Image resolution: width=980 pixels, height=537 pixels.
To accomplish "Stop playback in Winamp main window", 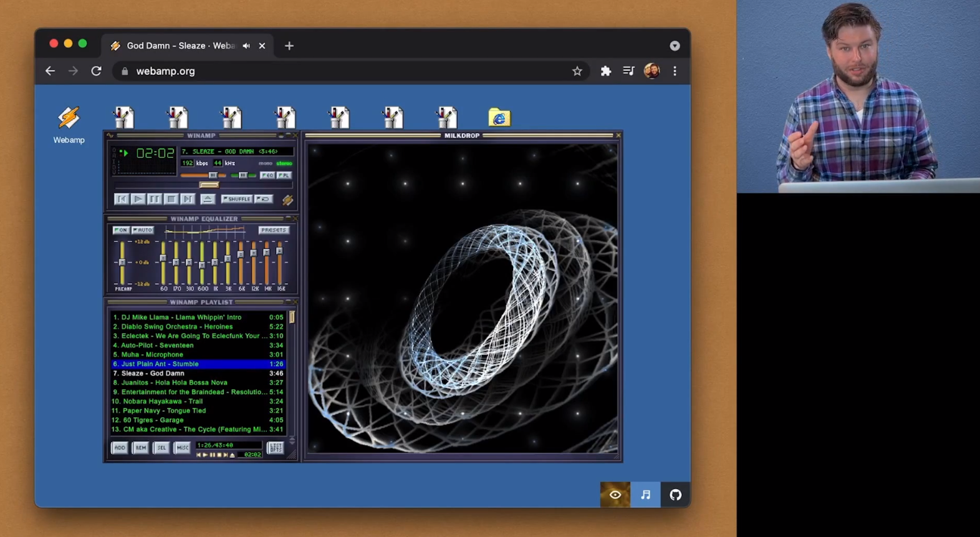I will coord(171,199).
